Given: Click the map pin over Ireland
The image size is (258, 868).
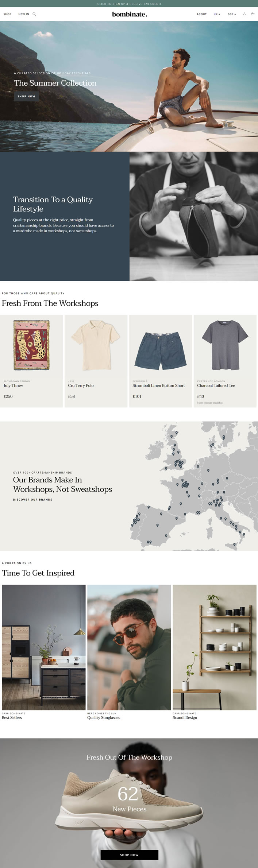Looking at the screenshot, I should (166, 468).
